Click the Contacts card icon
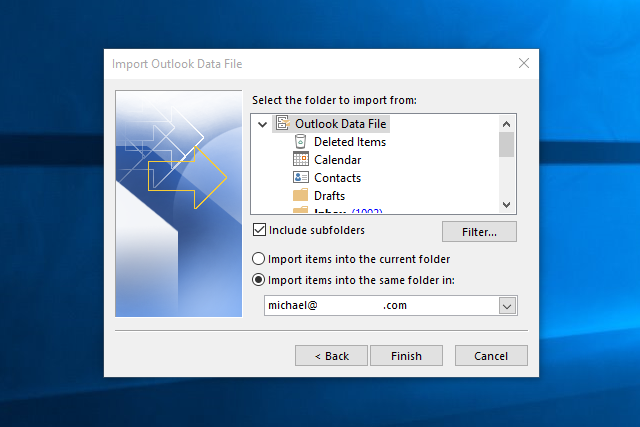The width and height of the screenshot is (640, 427). (x=301, y=177)
